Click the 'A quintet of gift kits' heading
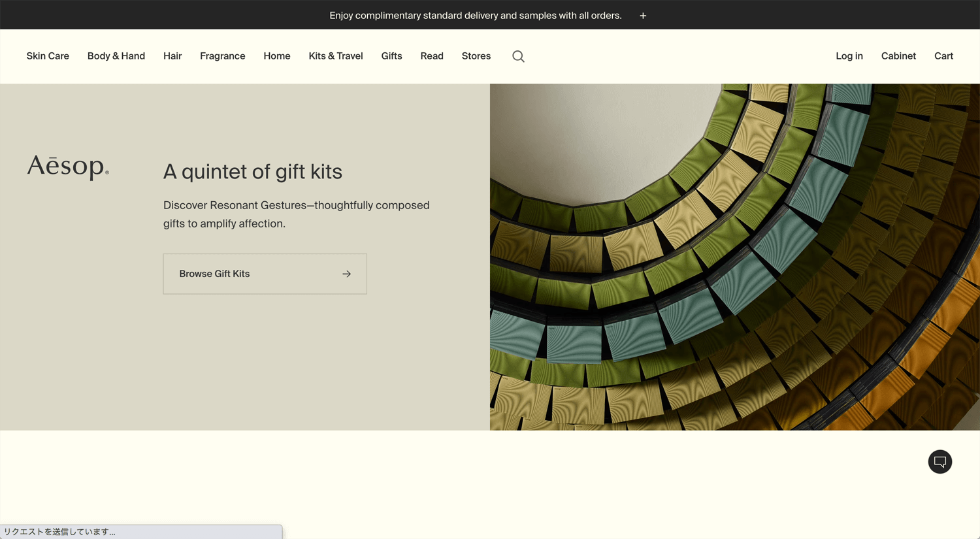This screenshot has height=539, width=980. tap(253, 172)
